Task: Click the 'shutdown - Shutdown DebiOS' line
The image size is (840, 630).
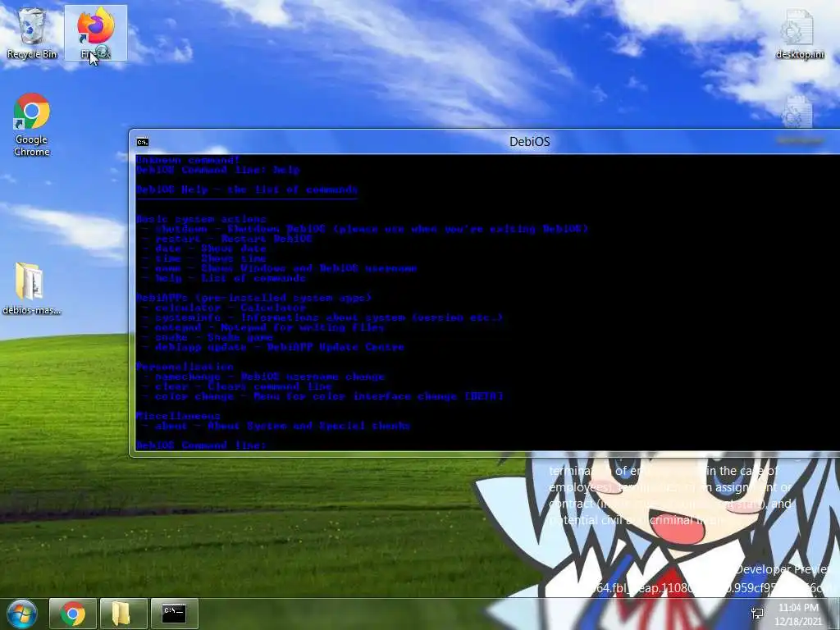Action: [366, 229]
